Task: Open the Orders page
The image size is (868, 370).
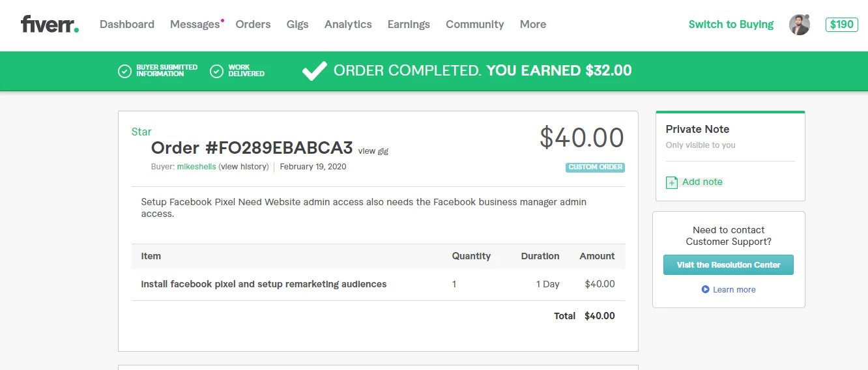Action: [x=253, y=25]
